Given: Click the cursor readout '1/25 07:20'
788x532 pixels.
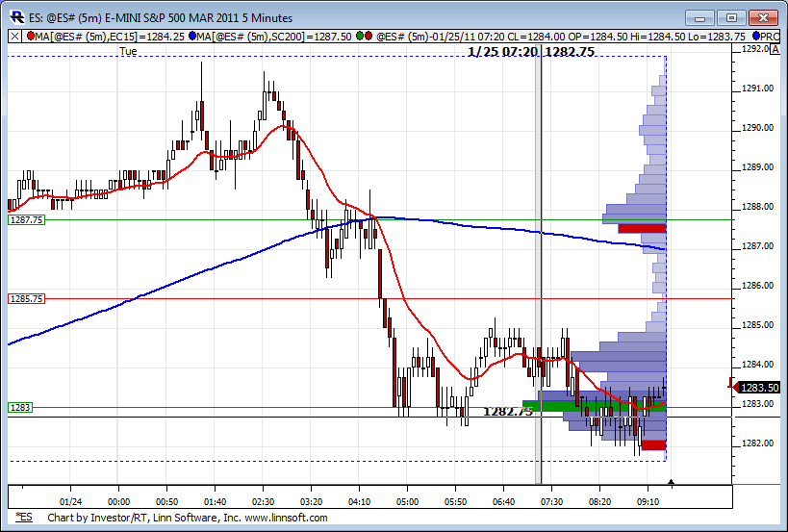Looking at the screenshot, I should 502,52.
